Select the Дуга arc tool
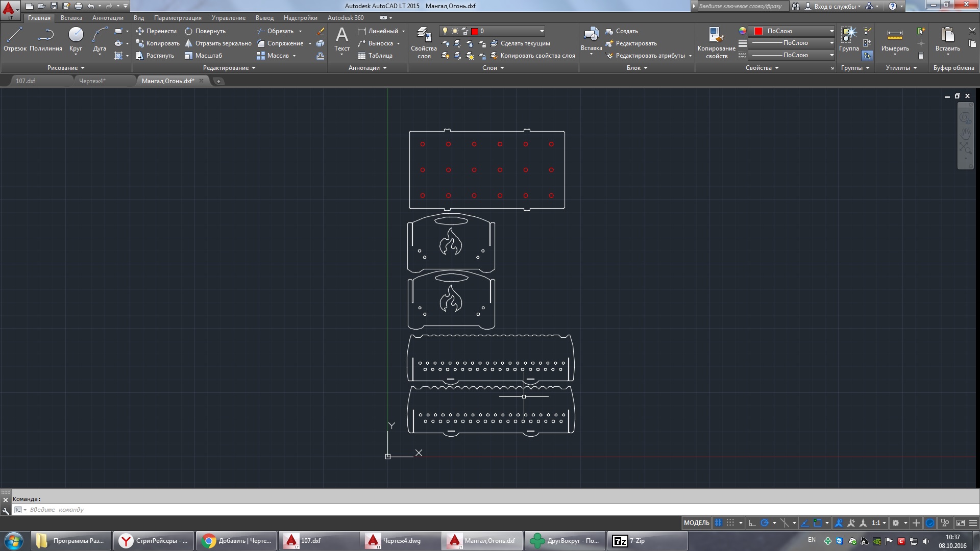The height and width of the screenshot is (551, 980). click(100, 39)
